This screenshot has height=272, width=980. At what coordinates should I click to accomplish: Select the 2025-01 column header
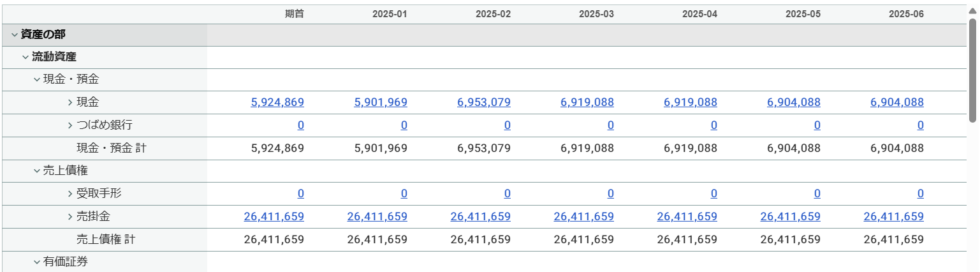[x=390, y=14]
